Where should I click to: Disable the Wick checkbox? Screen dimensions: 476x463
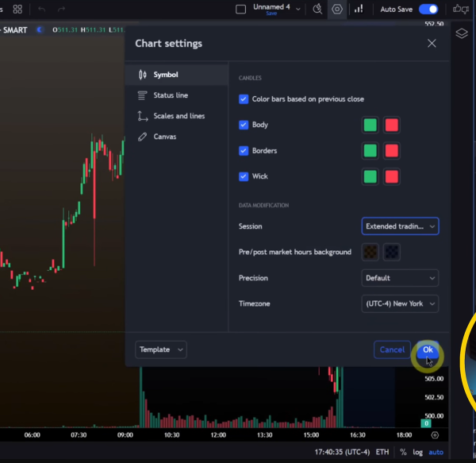click(x=244, y=176)
